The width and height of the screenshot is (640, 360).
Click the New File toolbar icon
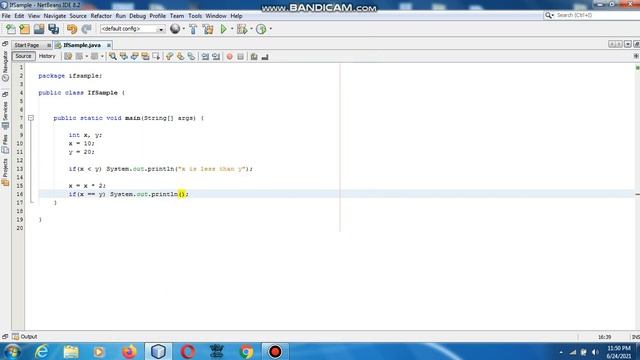[x=11, y=29]
